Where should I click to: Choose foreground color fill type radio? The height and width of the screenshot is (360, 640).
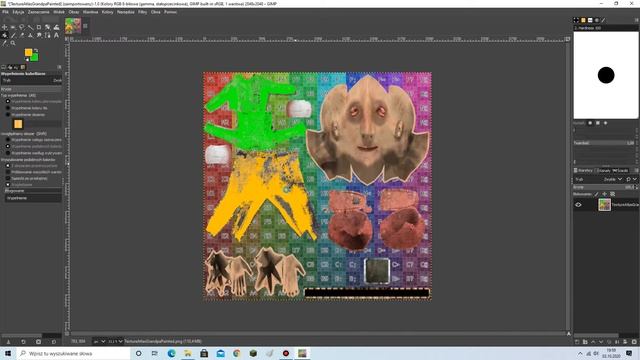click(x=8, y=101)
